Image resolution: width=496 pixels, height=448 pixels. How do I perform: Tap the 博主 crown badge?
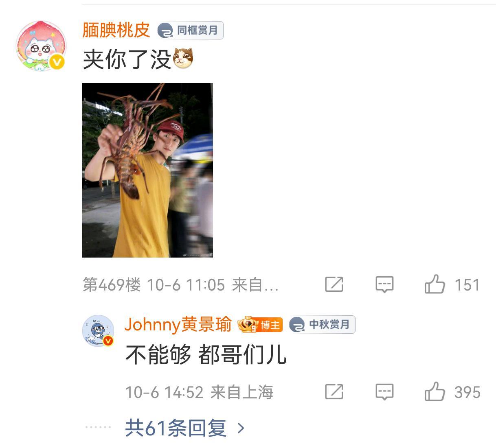[260, 324]
